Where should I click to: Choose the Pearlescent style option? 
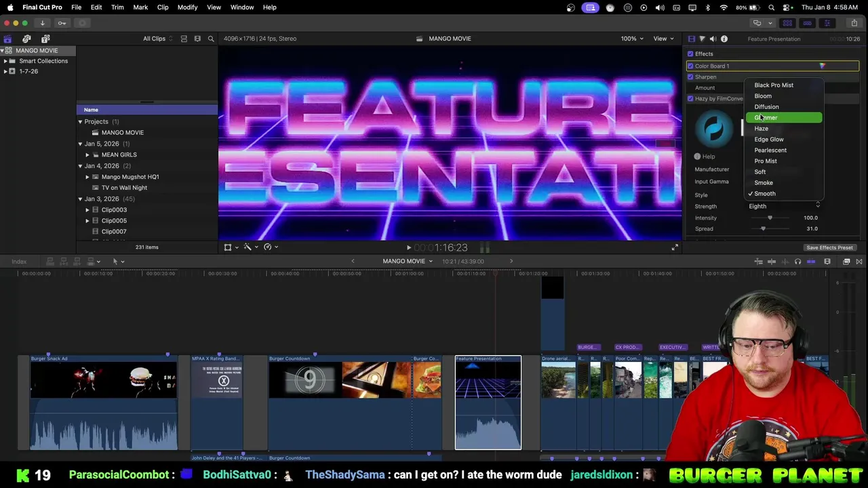click(783, 150)
